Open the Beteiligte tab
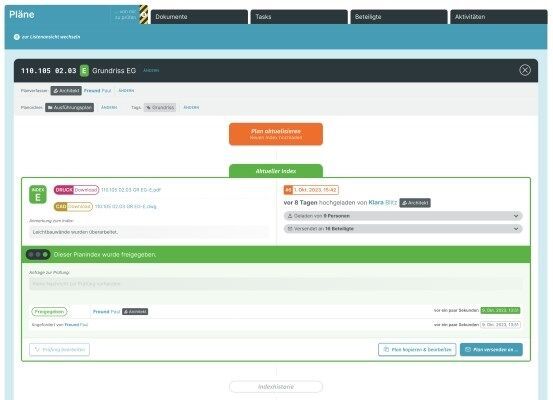This screenshot has width=553, height=400. [x=399, y=17]
